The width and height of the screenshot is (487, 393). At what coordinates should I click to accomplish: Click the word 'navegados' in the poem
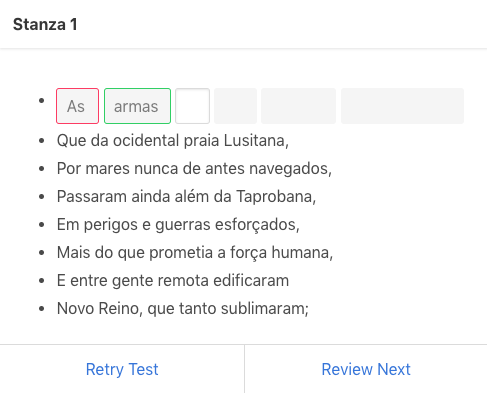click(x=289, y=169)
